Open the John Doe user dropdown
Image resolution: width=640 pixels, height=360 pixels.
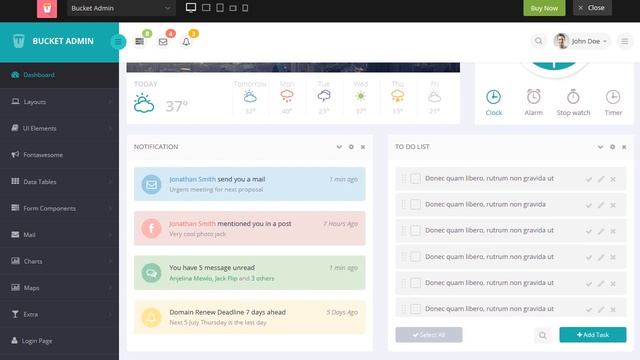click(x=582, y=41)
